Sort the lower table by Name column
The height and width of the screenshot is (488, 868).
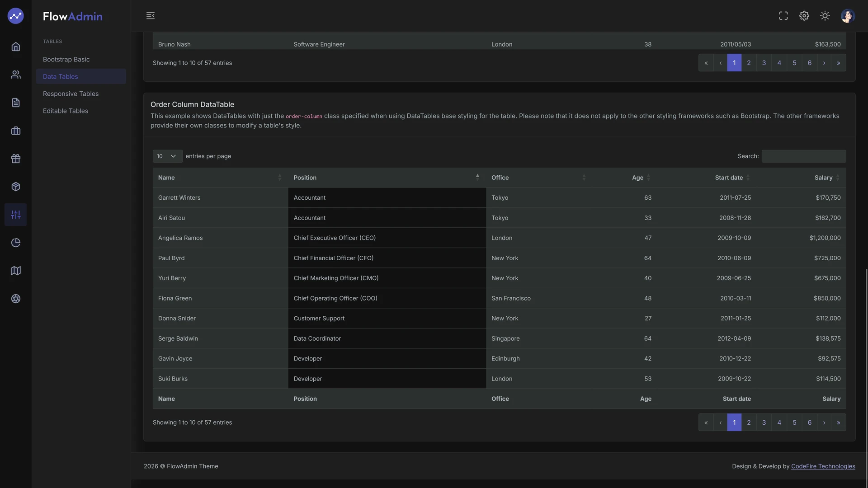[220, 178]
